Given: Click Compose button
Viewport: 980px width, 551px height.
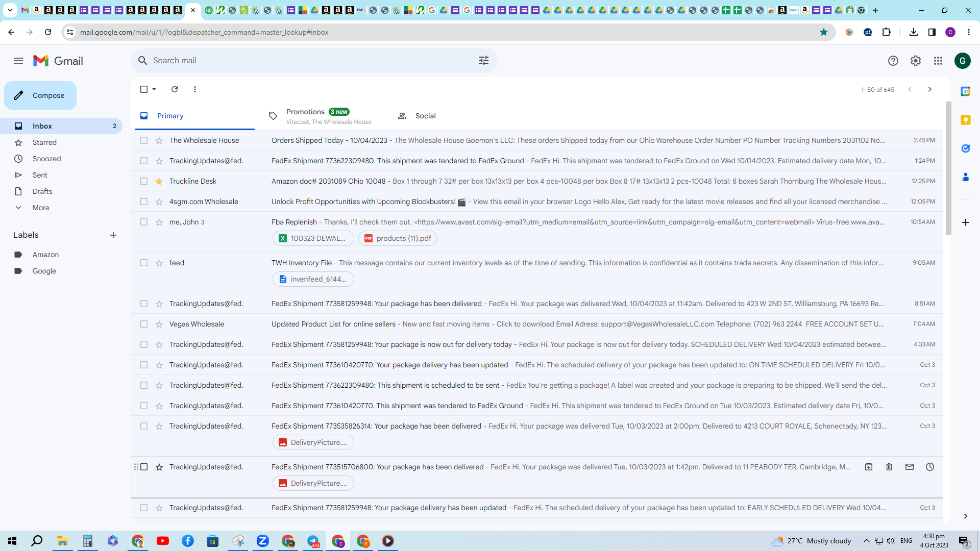Looking at the screenshot, I should point(40,95).
